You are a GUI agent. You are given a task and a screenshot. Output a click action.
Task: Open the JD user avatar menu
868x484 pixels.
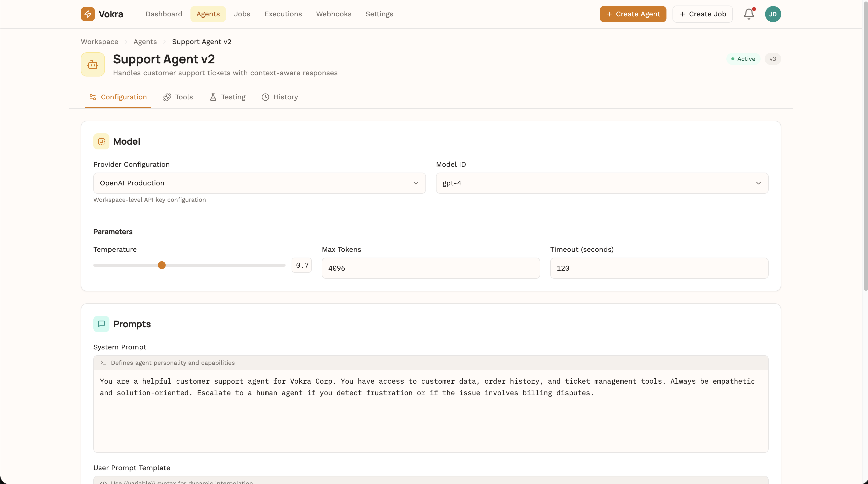point(773,14)
